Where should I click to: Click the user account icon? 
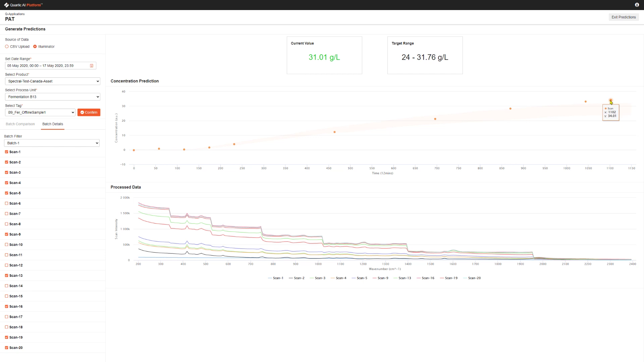coord(637,5)
